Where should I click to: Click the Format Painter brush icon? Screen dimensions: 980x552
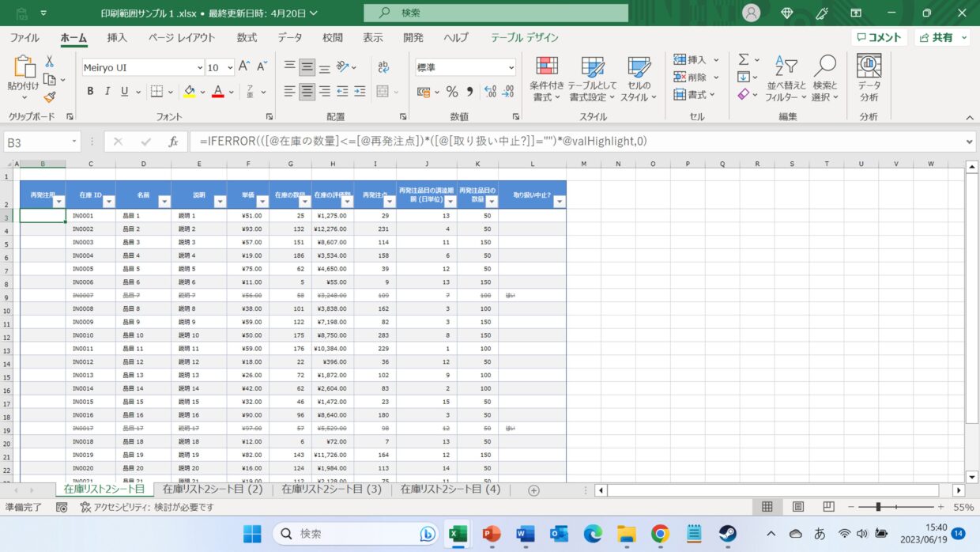point(49,97)
